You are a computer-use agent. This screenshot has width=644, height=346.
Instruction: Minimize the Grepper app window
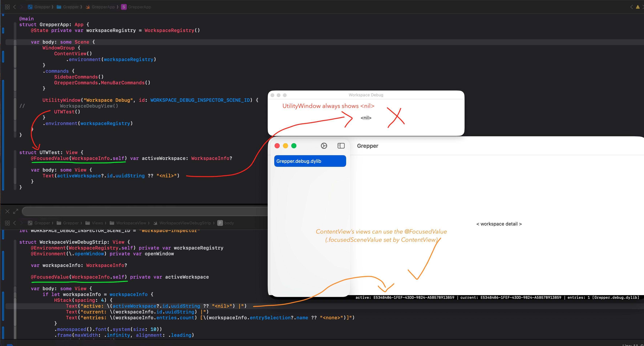(x=285, y=146)
